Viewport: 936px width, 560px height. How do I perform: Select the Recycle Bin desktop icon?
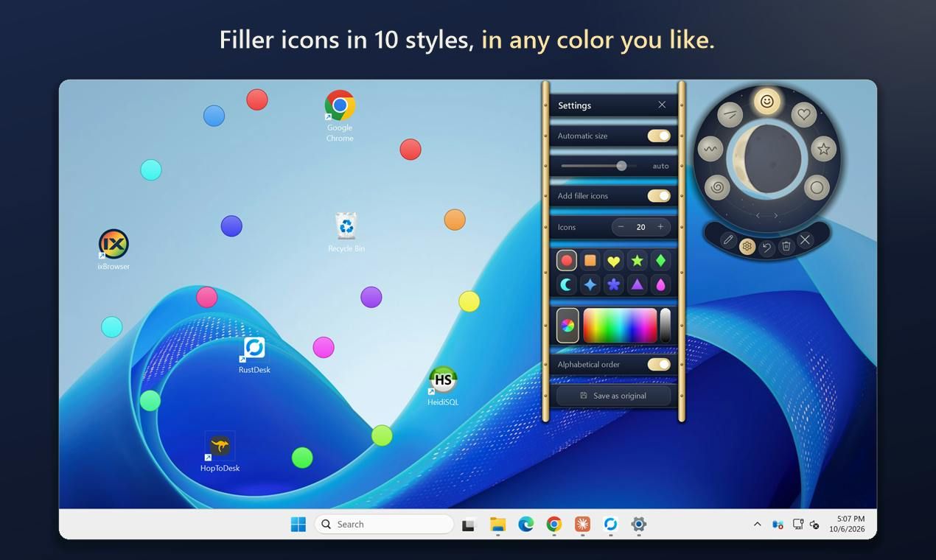click(346, 233)
